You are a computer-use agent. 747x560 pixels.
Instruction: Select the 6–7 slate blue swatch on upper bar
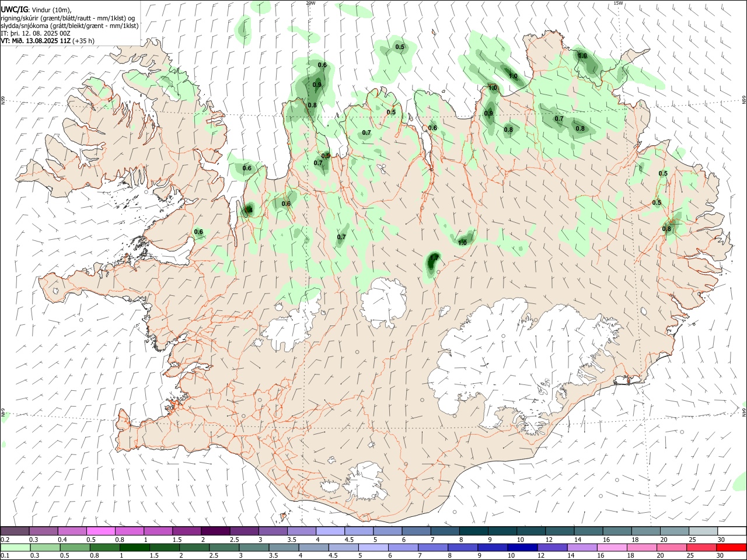416,531
